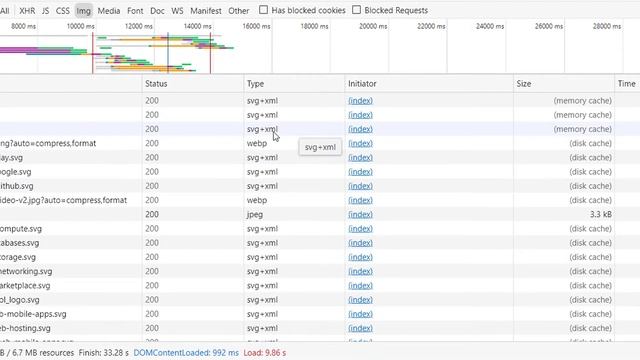Open (index) initiator for jpeg row
The height and width of the screenshot is (360, 640).
(x=360, y=214)
